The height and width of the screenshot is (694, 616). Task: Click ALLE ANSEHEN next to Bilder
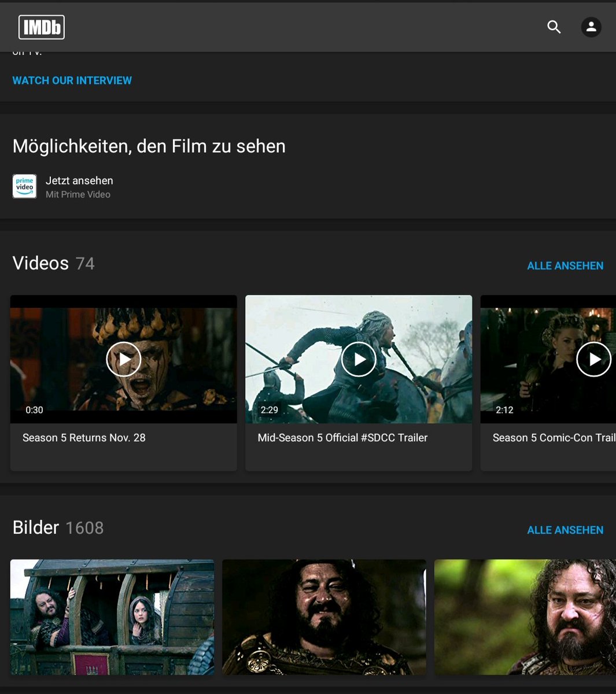tap(565, 530)
